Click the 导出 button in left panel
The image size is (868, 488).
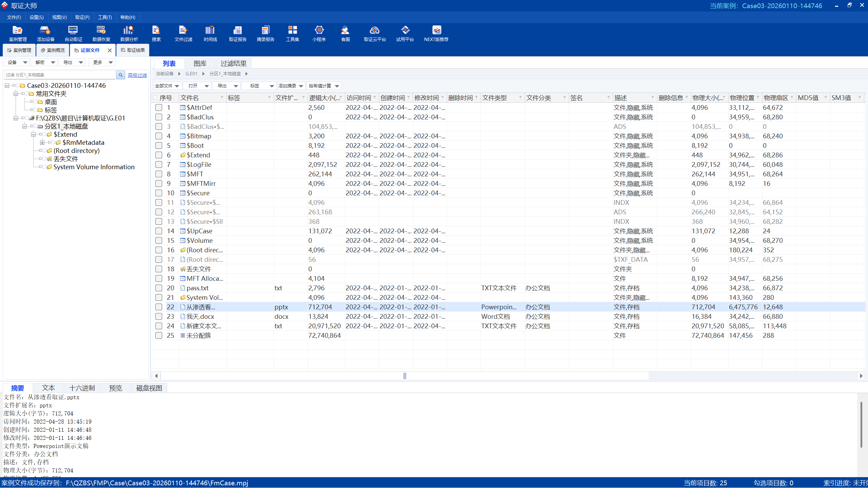click(x=72, y=62)
